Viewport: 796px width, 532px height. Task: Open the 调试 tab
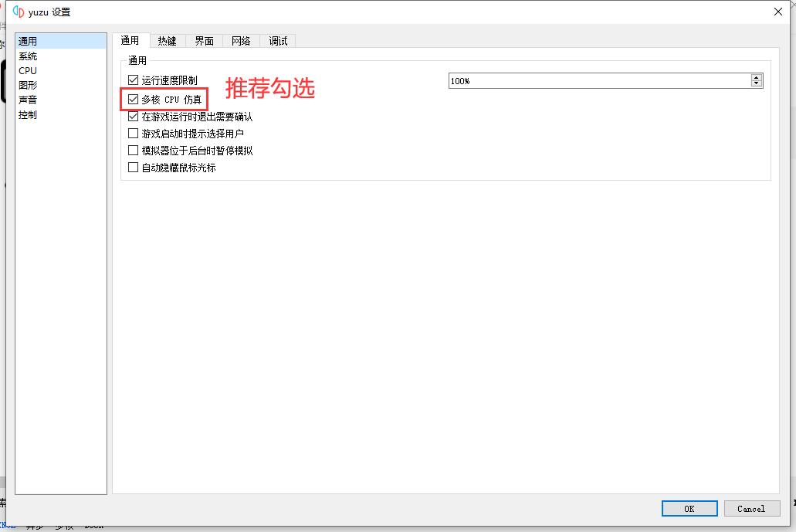[277, 41]
